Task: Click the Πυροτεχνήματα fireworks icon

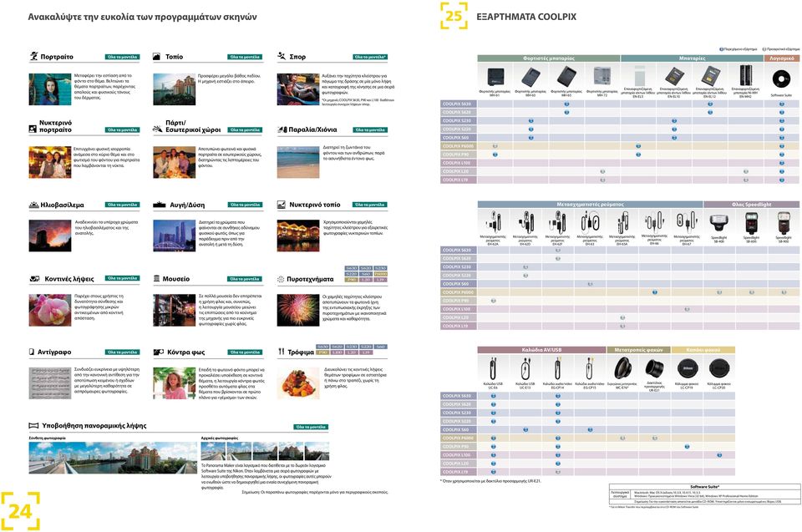Action: tap(281, 279)
